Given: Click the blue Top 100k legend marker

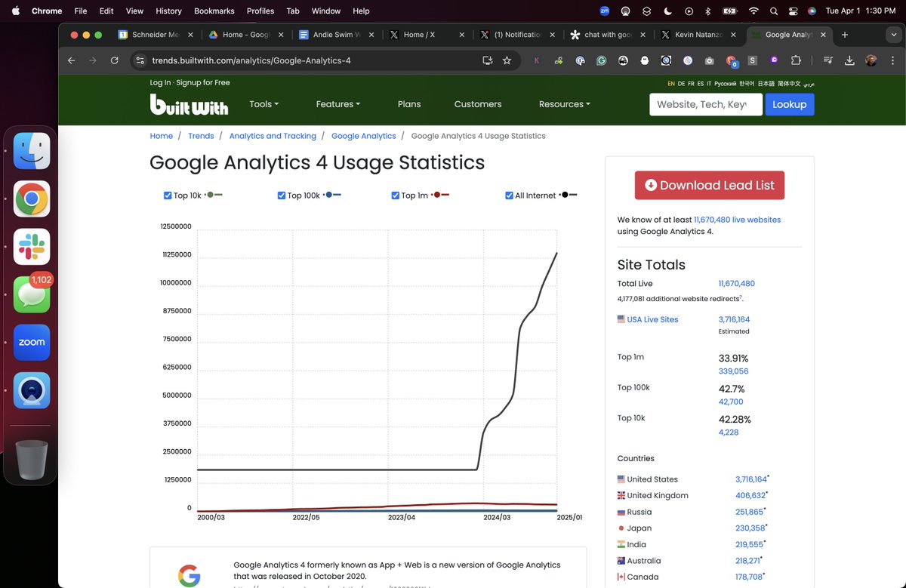Looking at the screenshot, I should click(x=333, y=195).
